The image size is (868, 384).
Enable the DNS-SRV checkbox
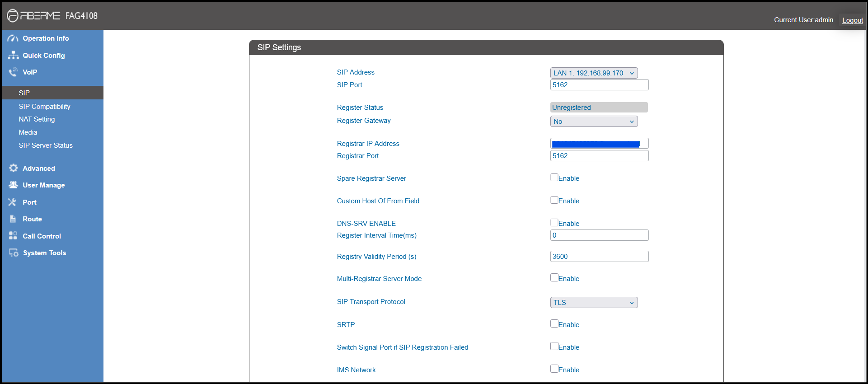(x=554, y=223)
